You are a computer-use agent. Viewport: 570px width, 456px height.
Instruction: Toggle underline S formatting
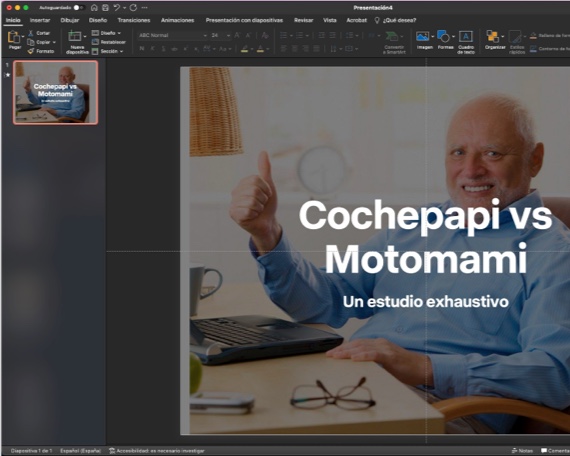click(164, 49)
